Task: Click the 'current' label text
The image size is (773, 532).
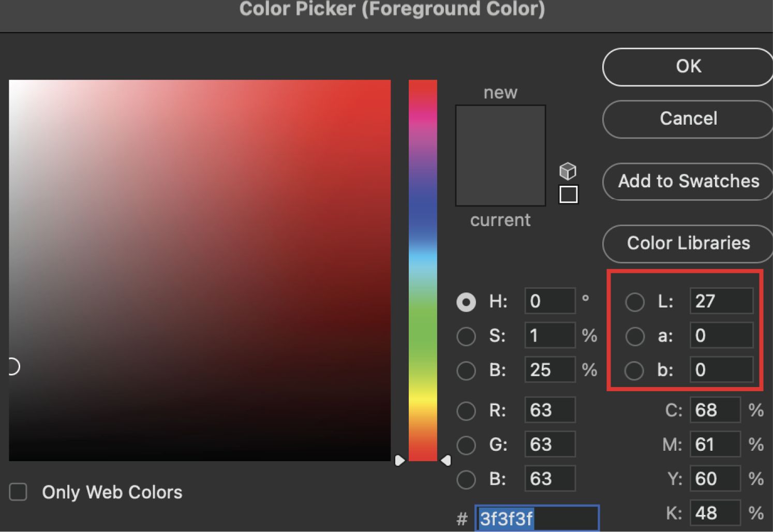Action: click(500, 220)
